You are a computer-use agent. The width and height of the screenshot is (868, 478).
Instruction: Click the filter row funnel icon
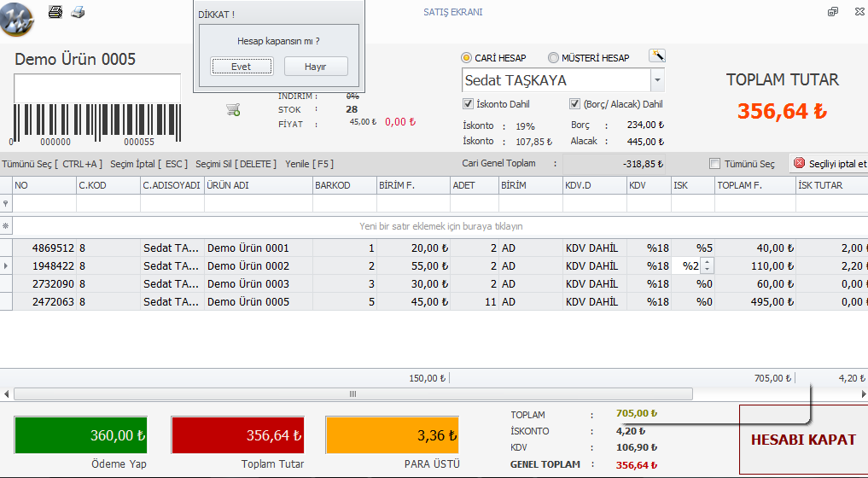click(x=6, y=204)
